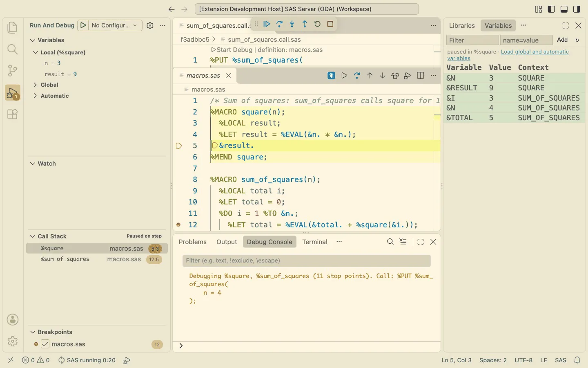This screenshot has height=368, width=588.
Task: Collapse the Call Stack section
Action: click(x=33, y=236)
